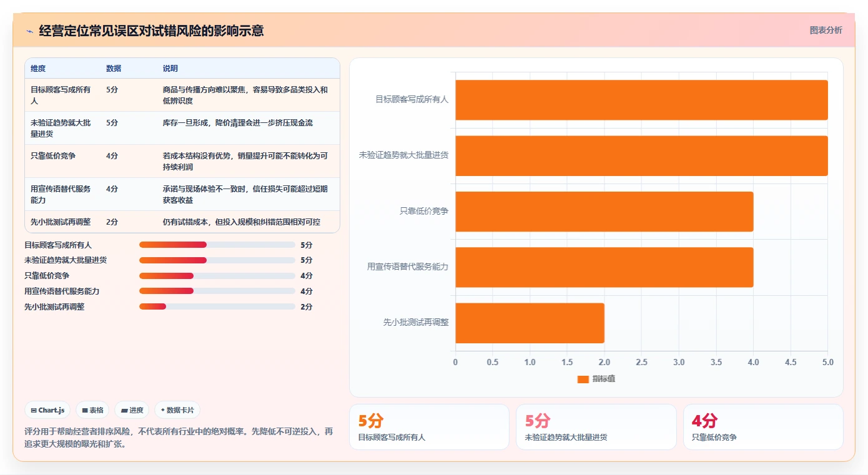Click the chart bar for 目标顾客写成所有人
868x475 pixels.
point(641,100)
